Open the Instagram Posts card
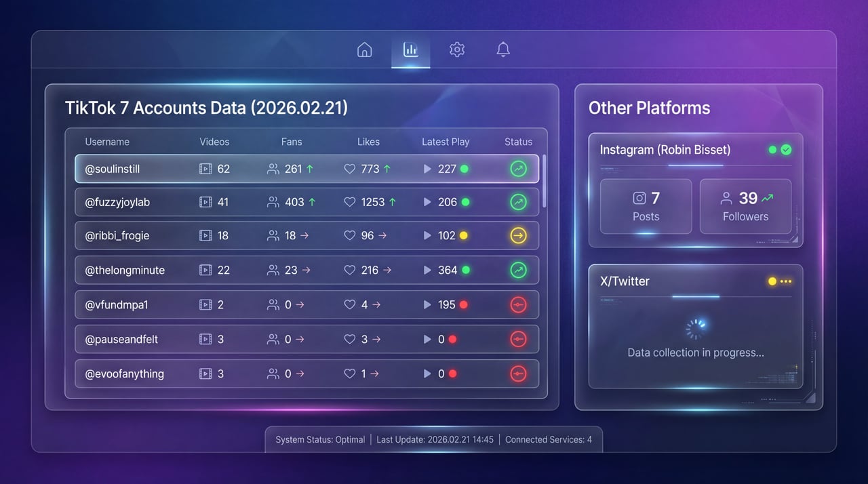Screen dimensions: 868x484 pos(646,207)
